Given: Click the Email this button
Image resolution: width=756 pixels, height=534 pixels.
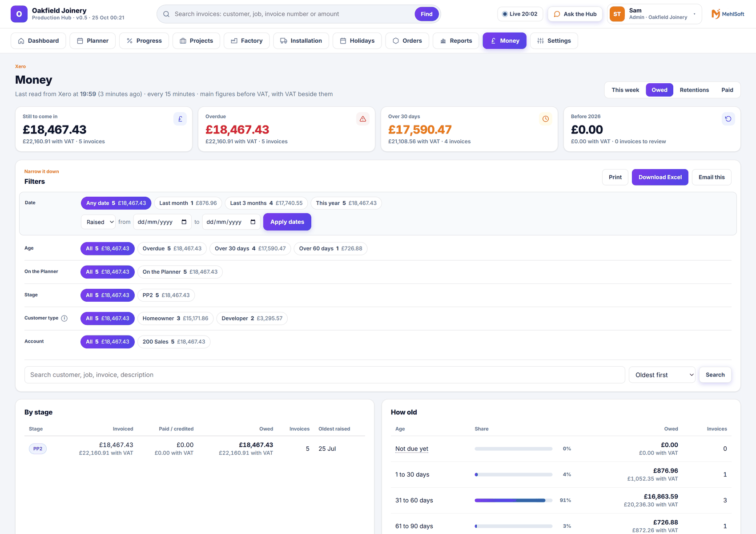Looking at the screenshot, I should (712, 177).
